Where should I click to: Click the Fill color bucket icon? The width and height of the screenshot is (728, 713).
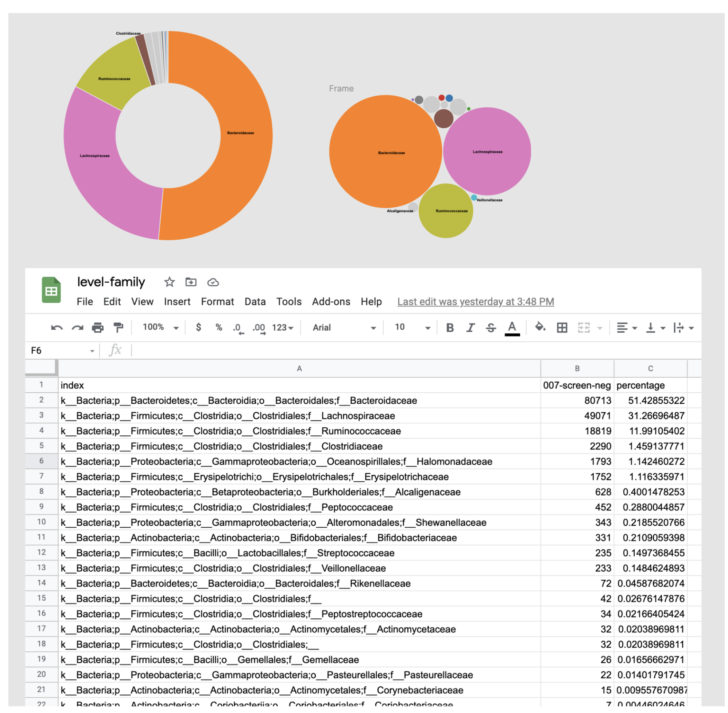(x=540, y=327)
